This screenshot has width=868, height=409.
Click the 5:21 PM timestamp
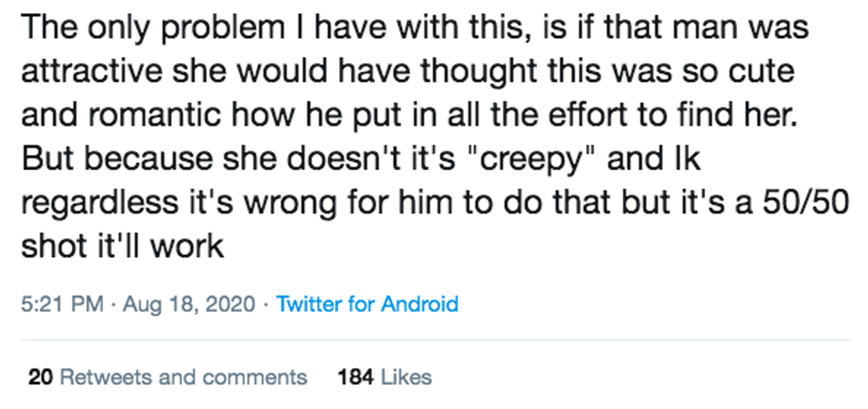tap(62, 304)
